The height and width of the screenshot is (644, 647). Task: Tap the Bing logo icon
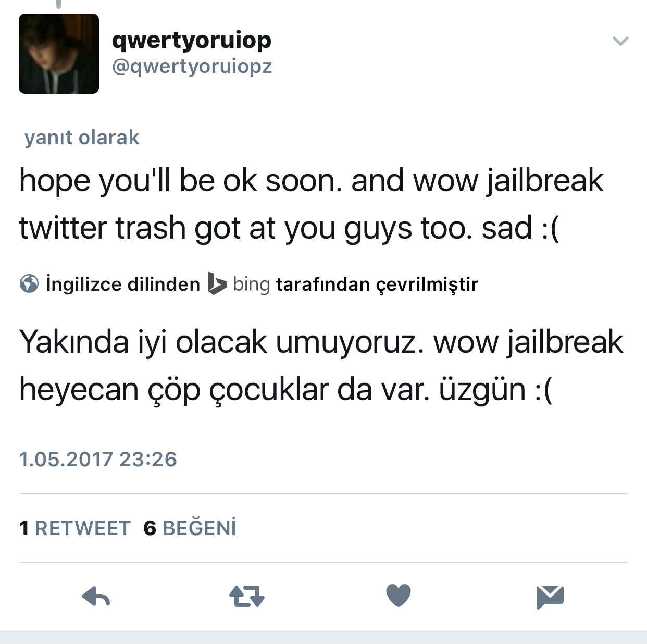tap(217, 283)
